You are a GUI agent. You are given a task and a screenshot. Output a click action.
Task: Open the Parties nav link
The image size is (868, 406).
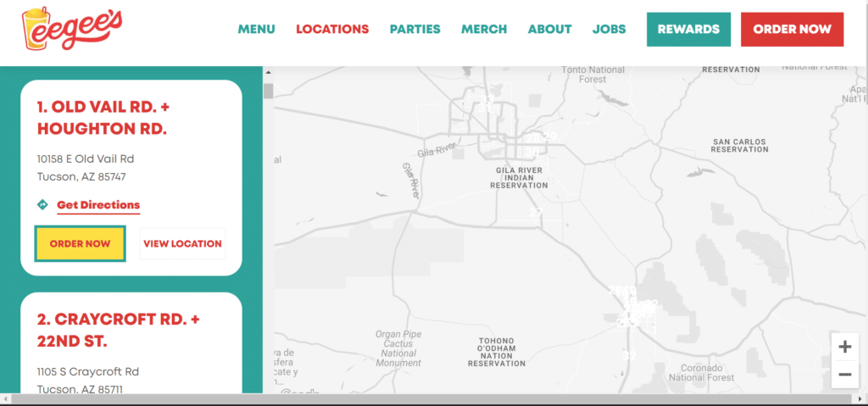(x=415, y=29)
